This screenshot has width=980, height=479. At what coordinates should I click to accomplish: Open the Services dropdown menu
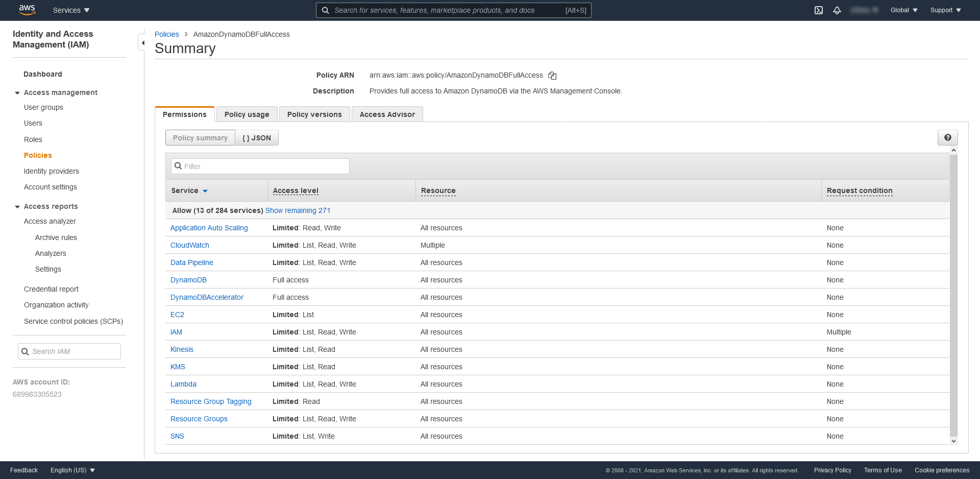point(71,10)
